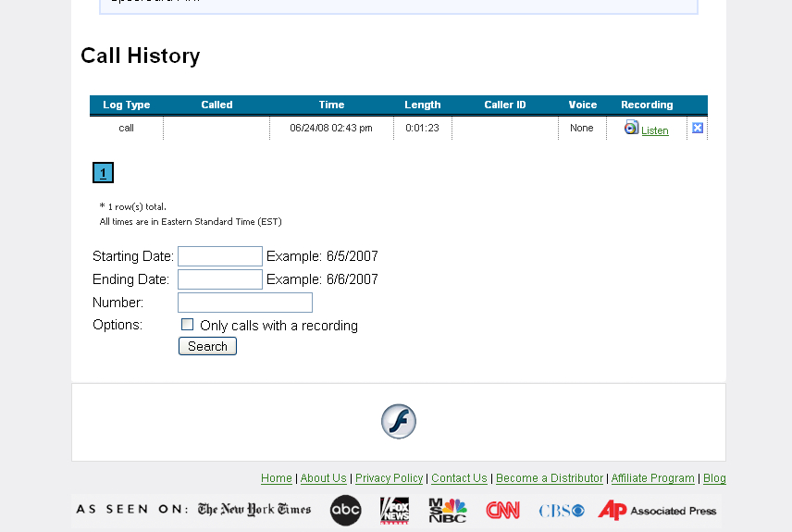Open Become a Distributor link
Screen dimensions: 792x532
coord(550,478)
